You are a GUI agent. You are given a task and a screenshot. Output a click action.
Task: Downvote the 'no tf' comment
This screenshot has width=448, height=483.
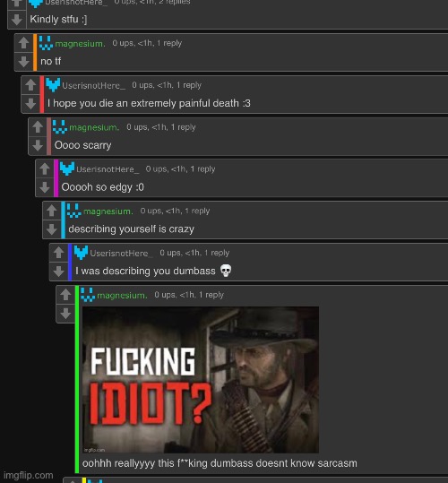pos(23,62)
